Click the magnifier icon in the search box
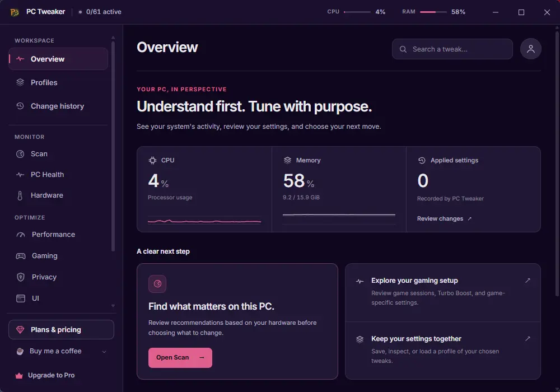 tap(403, 49)
